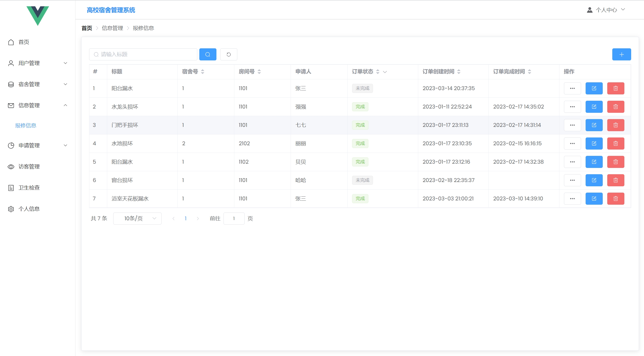Click the 首页 breadcrumb link
The image size is (644, 356).
87,28
